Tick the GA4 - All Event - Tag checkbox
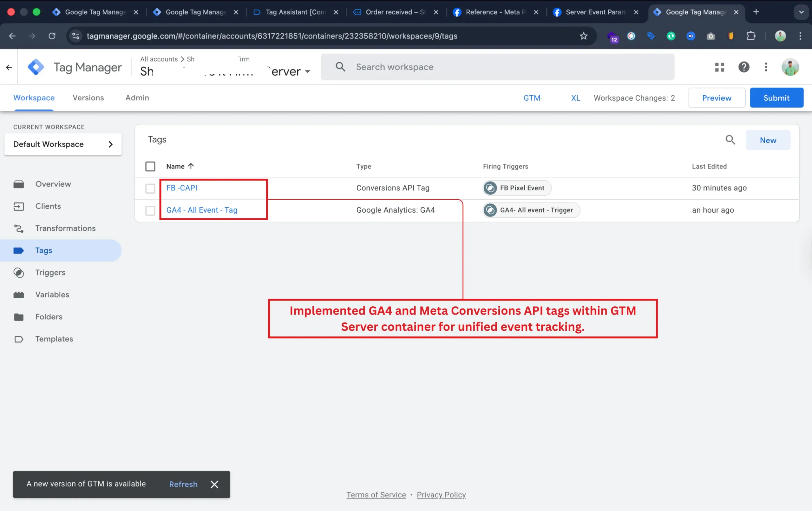This screenshot has height=511, width=812. click(x=150, y=210)
